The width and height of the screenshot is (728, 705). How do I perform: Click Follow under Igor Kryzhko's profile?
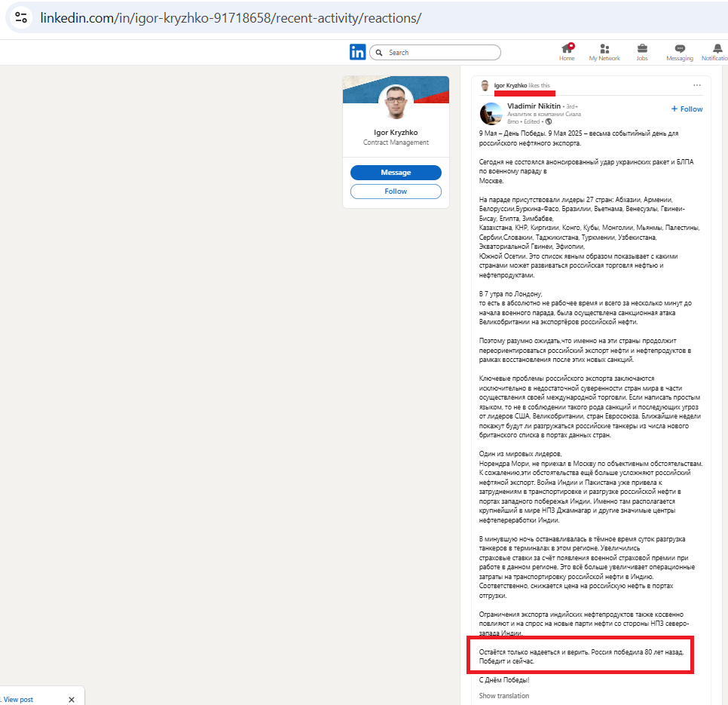coord(395,191)
